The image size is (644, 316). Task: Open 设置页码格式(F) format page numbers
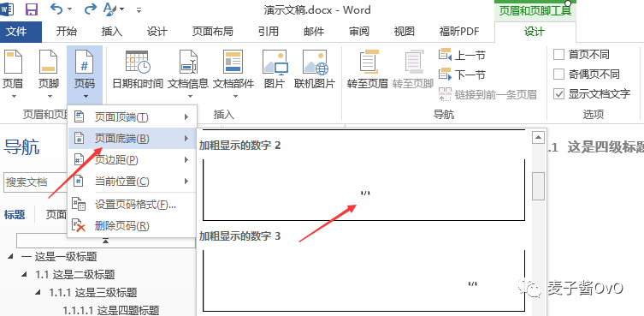(133, 204)
